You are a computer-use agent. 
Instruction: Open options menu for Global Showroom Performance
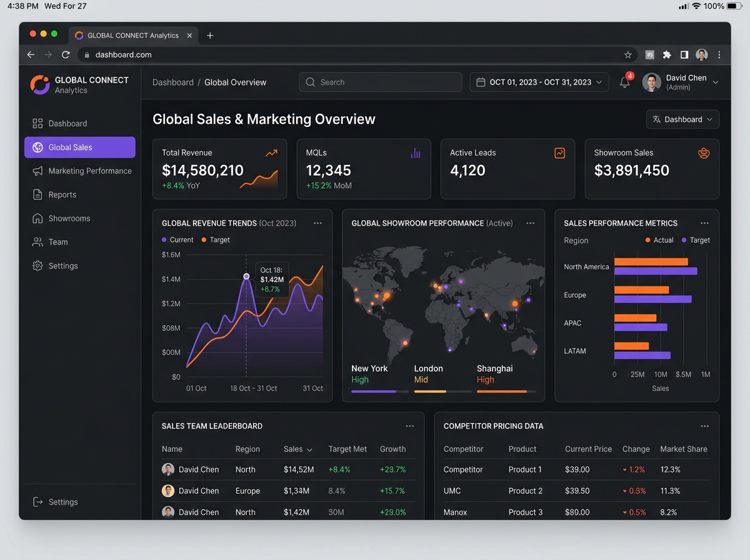click(x=531, y=223)
